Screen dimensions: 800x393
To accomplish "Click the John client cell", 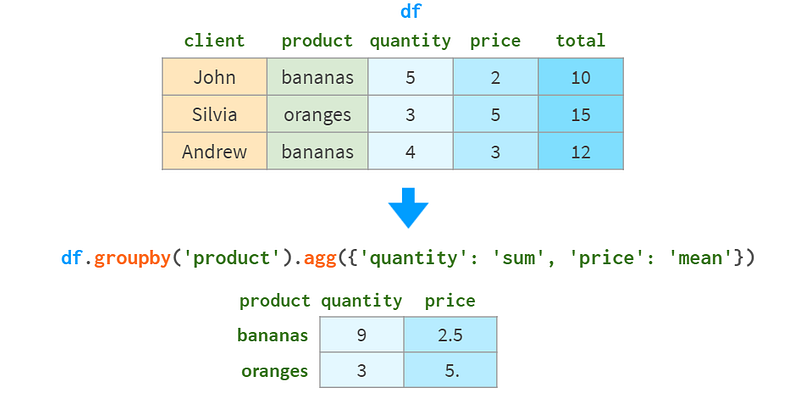I will (x=215, y=77).
